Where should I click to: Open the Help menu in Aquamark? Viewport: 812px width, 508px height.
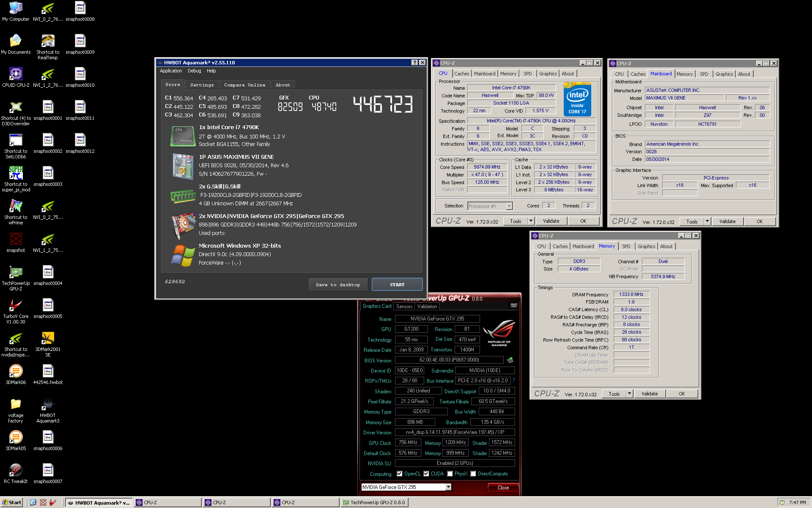pos(211,71)
